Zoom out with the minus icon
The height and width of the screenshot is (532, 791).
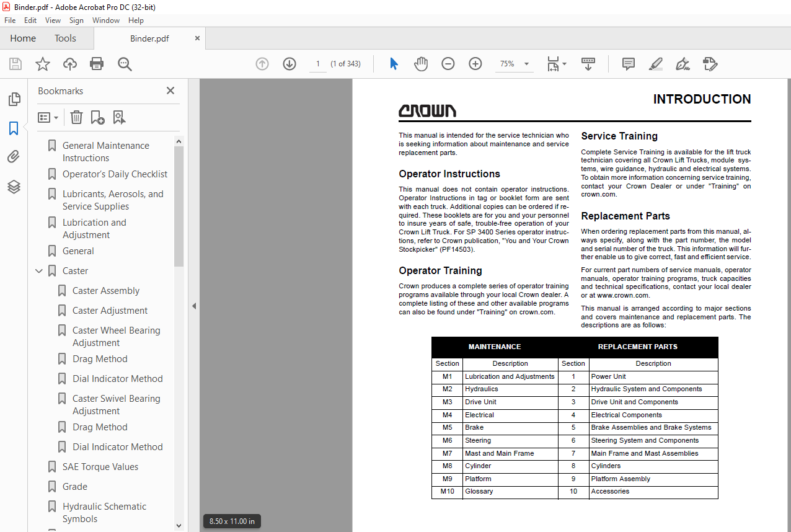point(448,64)
